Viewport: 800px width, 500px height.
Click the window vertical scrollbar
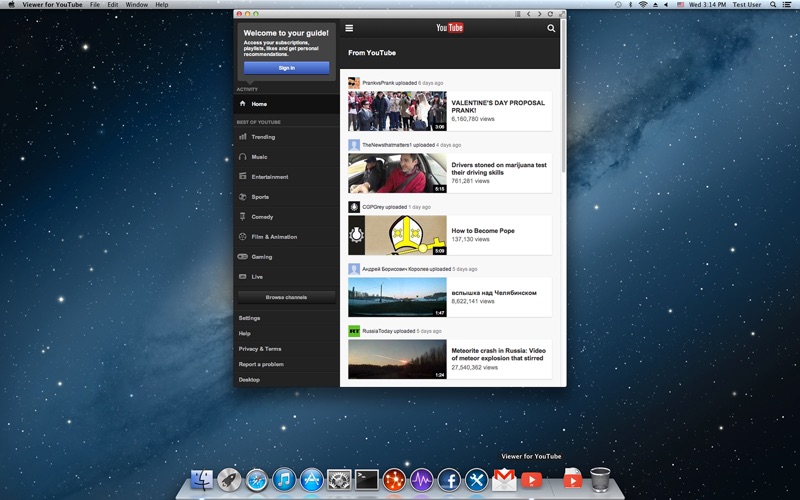[x=563, y=97]
